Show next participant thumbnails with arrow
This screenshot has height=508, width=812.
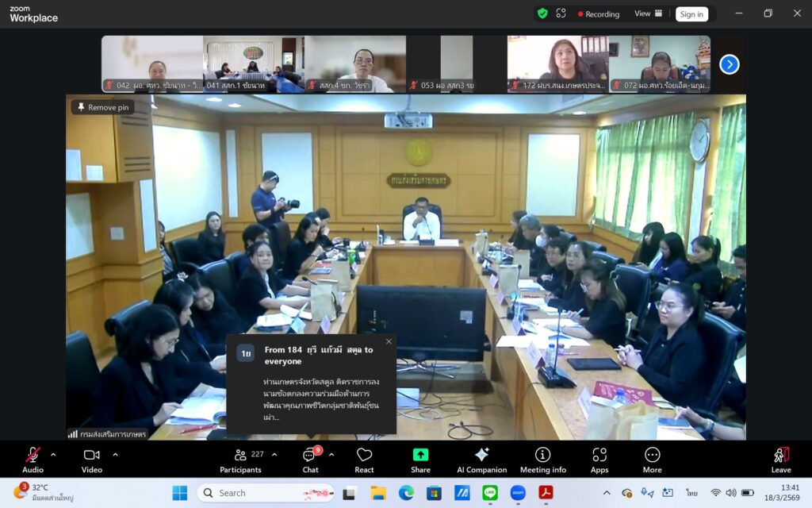click(729, 64)
